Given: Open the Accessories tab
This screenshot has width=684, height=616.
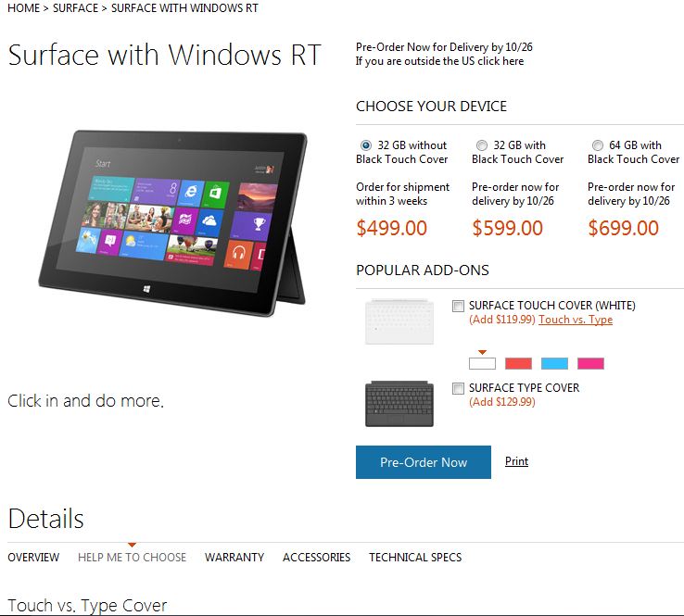Looking at the screenshot, I should pos(316,557).
